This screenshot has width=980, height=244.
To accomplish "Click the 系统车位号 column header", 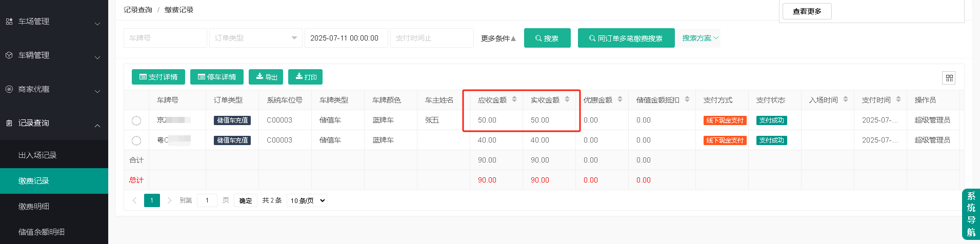I will point(285,100).
